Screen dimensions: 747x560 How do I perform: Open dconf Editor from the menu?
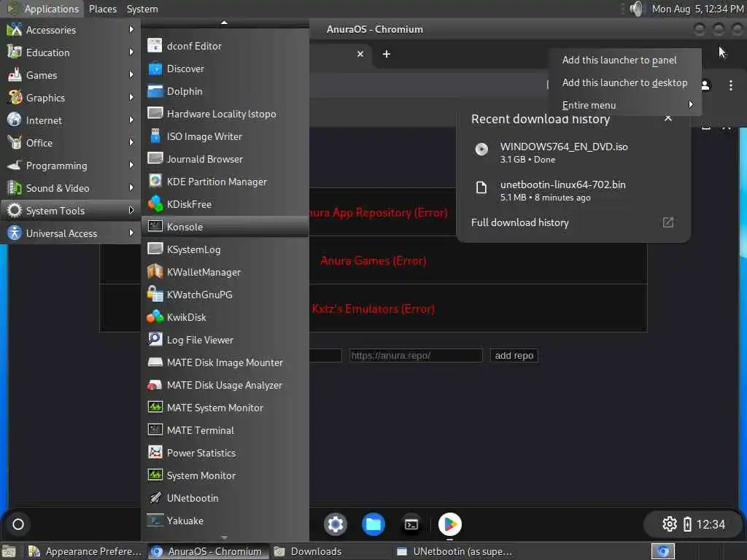click(x=225, y=46)
